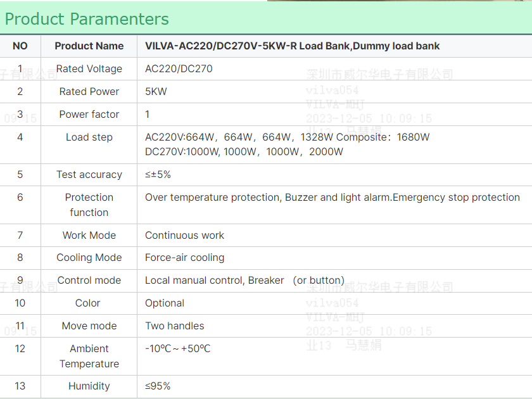
Task: Select the "Continuous work" value
Action: click(184, 235)
